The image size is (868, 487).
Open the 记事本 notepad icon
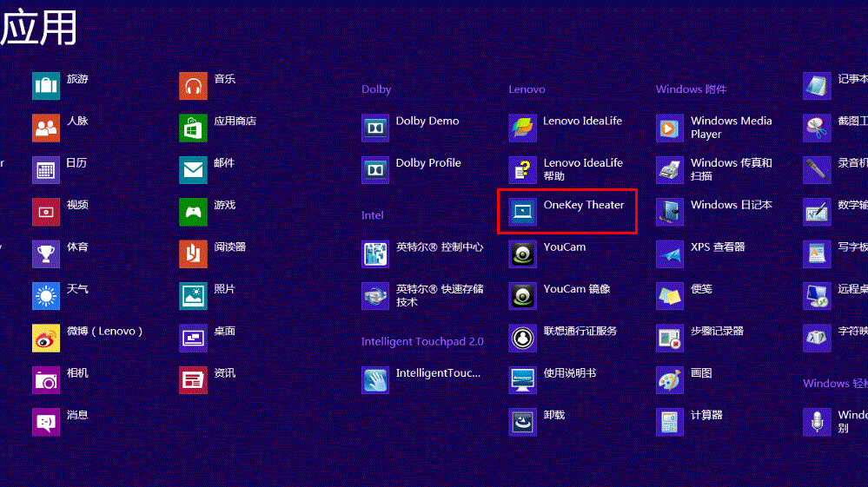pos(817,86)
